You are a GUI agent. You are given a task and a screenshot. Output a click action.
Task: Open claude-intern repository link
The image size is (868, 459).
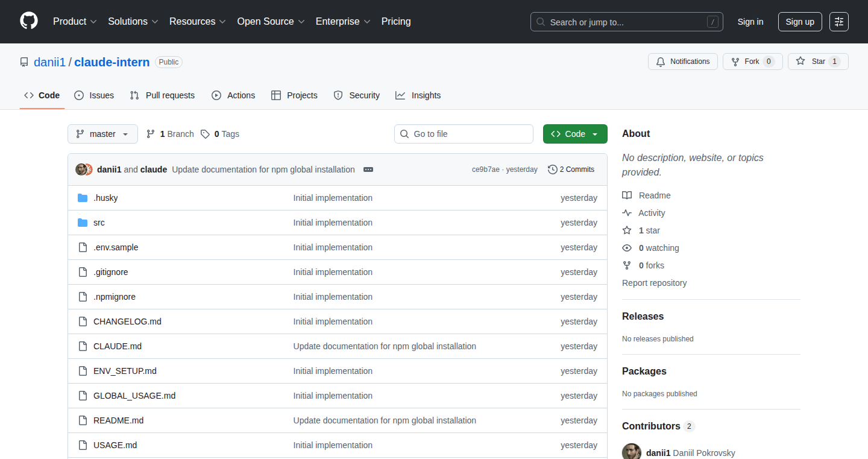click(x=112, y=62)
